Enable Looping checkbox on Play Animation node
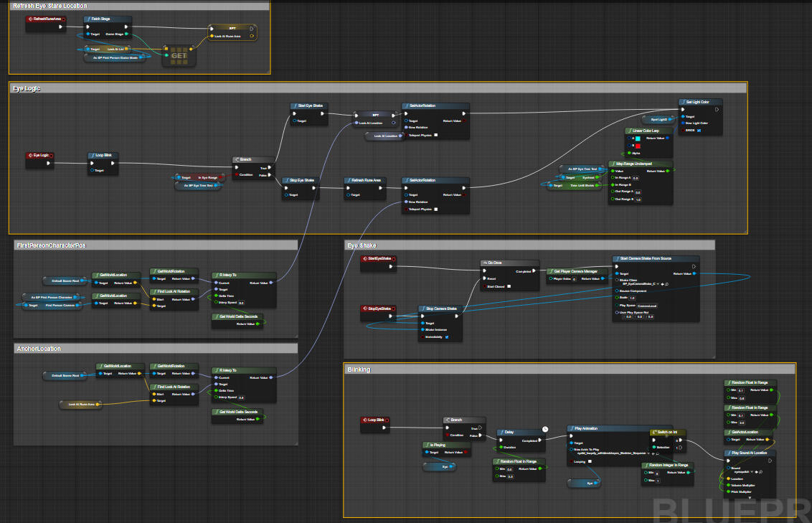Image resolution: width=812 pixels, height=523 pixels. pyautogui.click(x=590, y=462)
